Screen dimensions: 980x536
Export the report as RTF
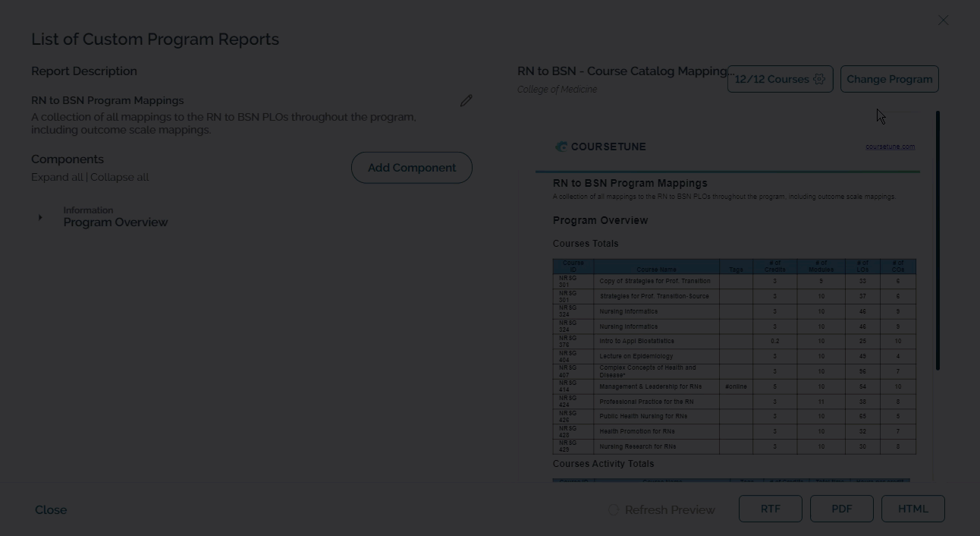770,509
